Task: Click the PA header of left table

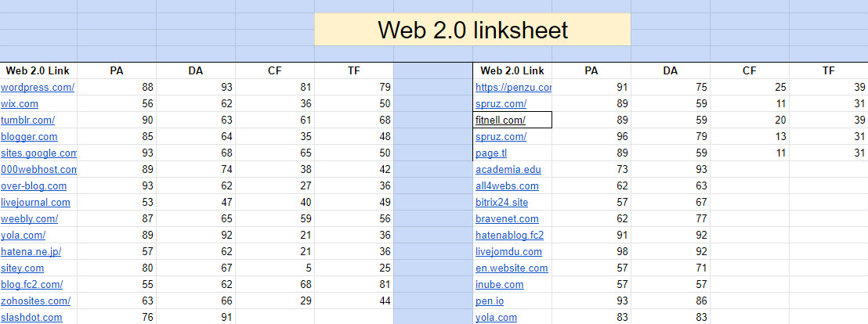Action: (117, 70)
